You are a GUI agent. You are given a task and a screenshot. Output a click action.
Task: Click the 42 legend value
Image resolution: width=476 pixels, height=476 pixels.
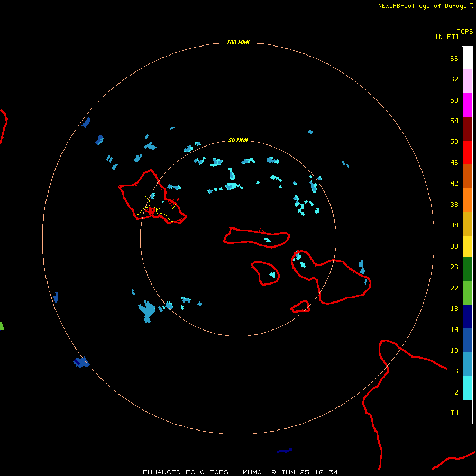point(454,184)
